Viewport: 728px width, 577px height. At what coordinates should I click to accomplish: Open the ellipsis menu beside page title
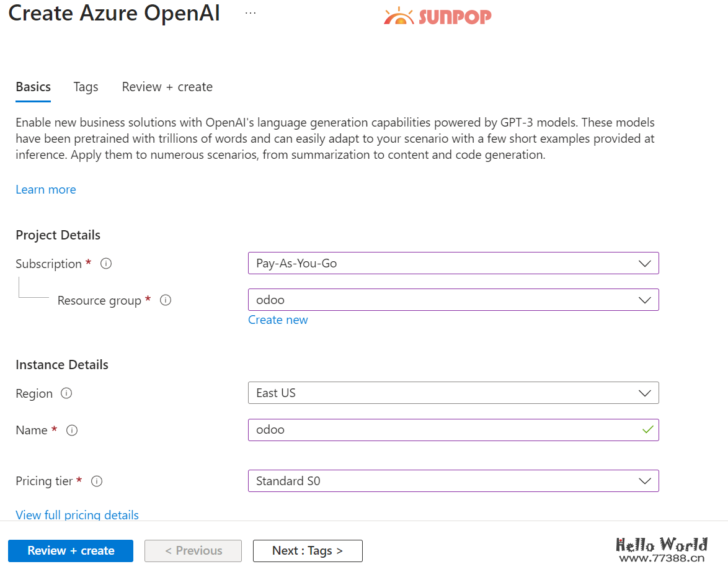tap(251, 13)
